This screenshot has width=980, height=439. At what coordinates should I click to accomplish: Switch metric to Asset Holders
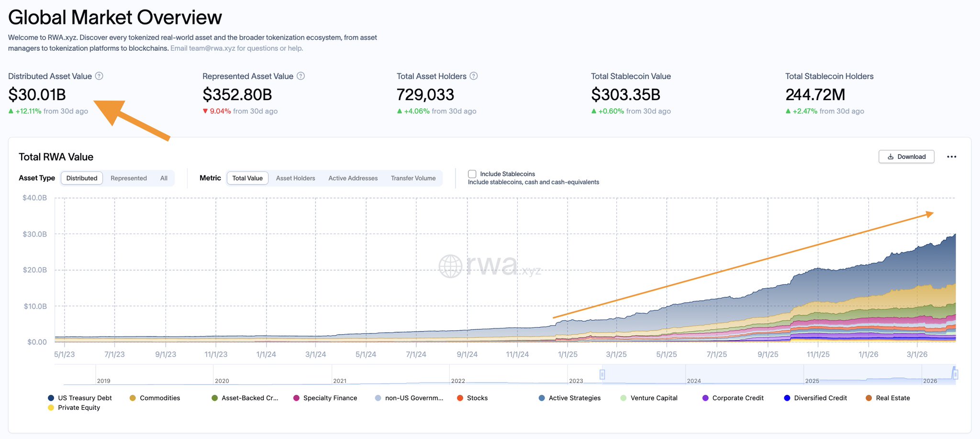pyautogui.click(x=295, y=178)
